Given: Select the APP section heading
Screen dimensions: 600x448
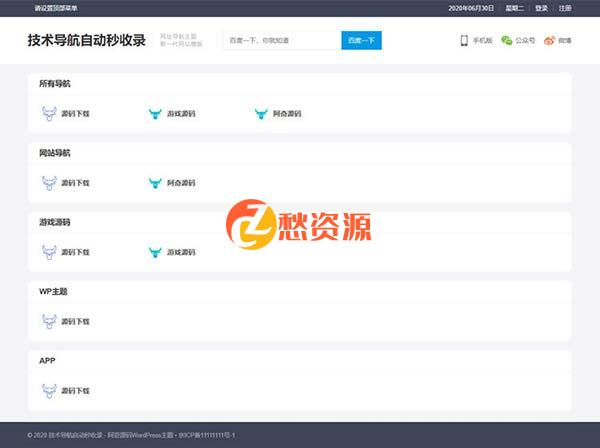Looking at the screenshot, I should coord(47,360).
